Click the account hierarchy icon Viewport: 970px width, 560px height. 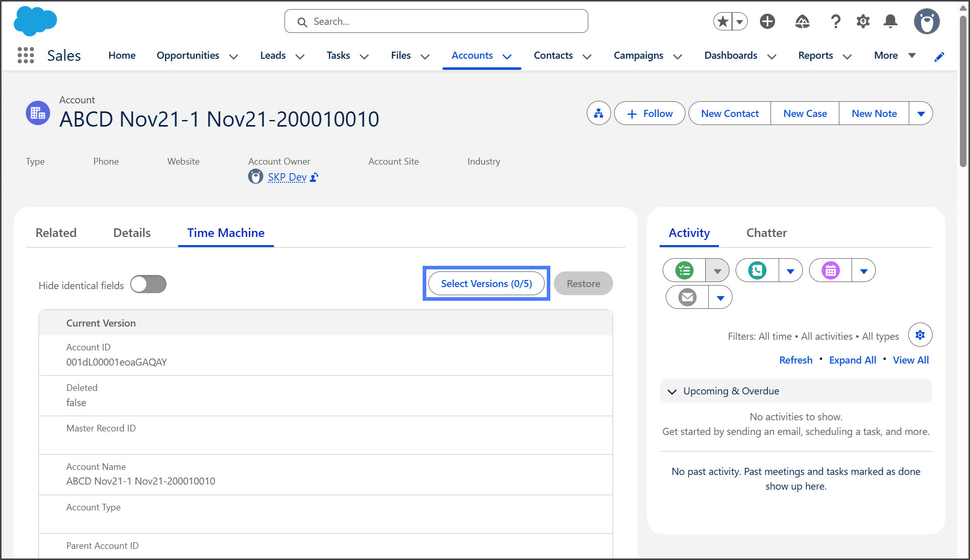click(x=598, y=113)
